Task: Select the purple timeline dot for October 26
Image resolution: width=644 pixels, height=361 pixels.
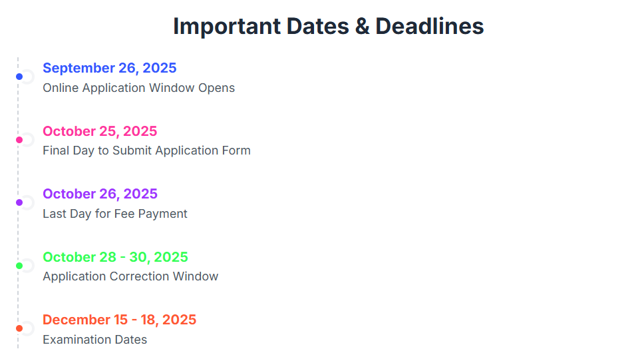Action: point(19,202)
